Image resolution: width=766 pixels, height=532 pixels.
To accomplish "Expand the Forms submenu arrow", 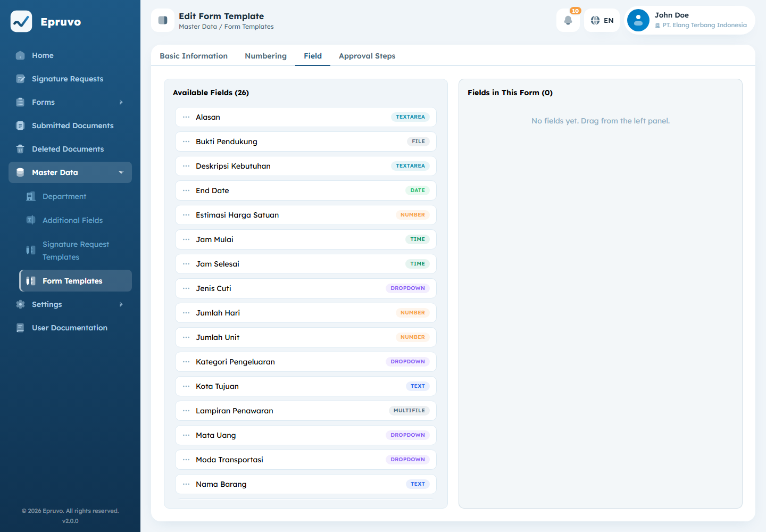I will tap(121, 102).
